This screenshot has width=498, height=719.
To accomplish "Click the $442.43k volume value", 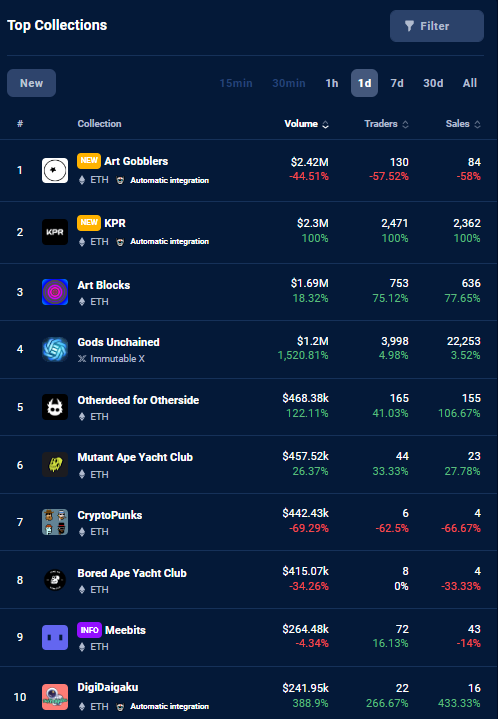I will click(x=305, y=513).
